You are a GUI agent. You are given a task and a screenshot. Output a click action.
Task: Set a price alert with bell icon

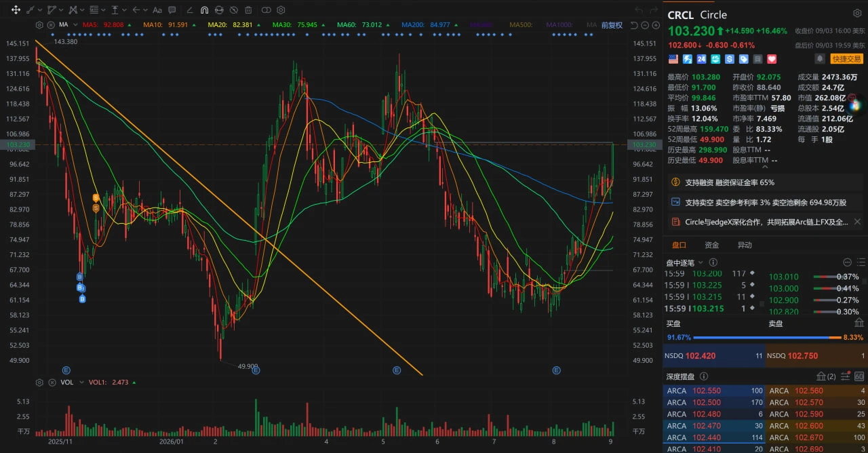pyautogui.click(x=820, y=59)
